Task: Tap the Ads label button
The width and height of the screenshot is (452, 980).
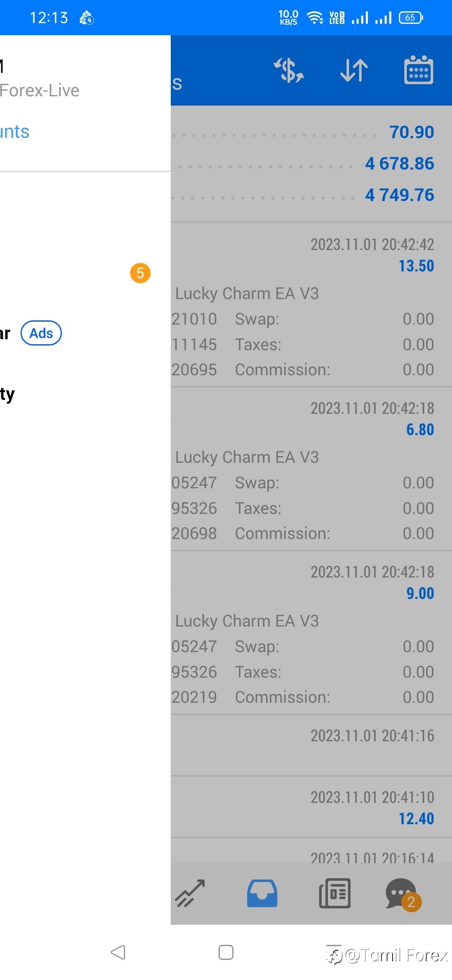Action: coord(41,333)
